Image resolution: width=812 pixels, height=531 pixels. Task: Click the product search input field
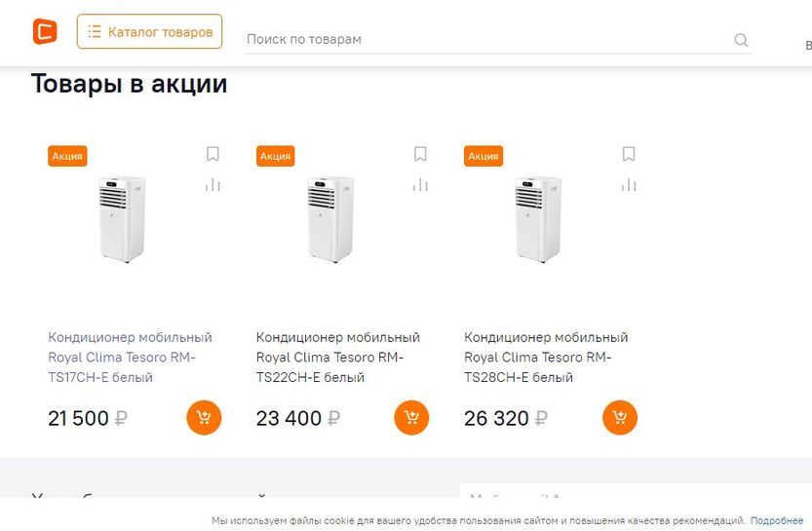click(x=487, y=39)
